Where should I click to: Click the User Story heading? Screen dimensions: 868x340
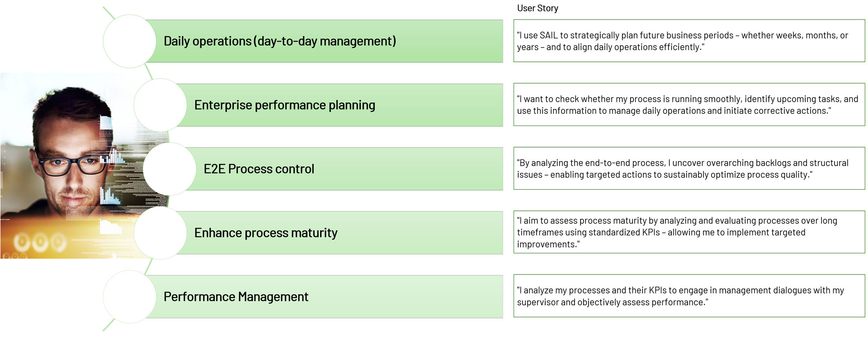[x=538, y=8]
